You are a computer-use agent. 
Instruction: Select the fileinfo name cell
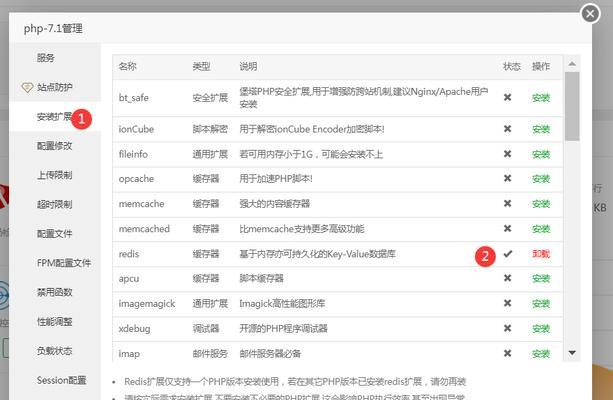tap(133, 154)
